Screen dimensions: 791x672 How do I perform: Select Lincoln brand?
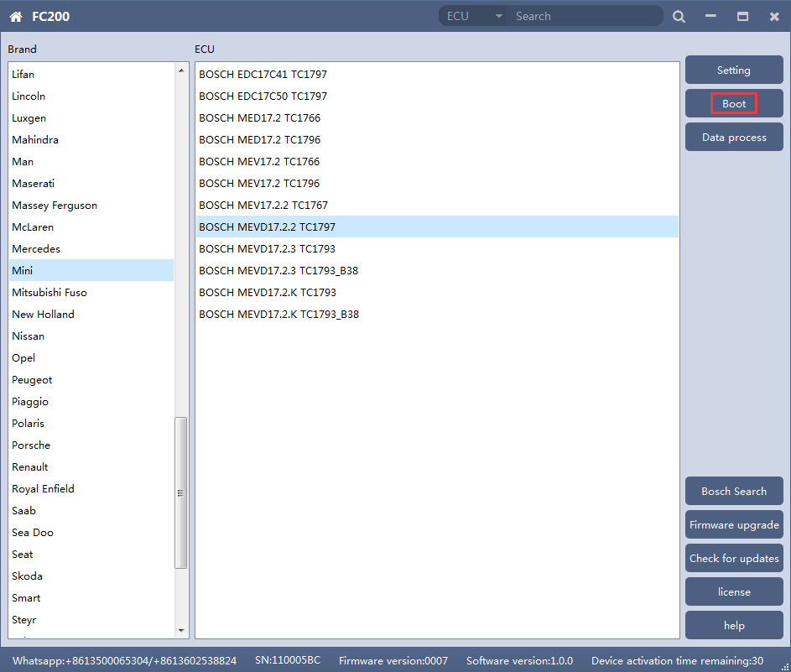coord(91,96)
